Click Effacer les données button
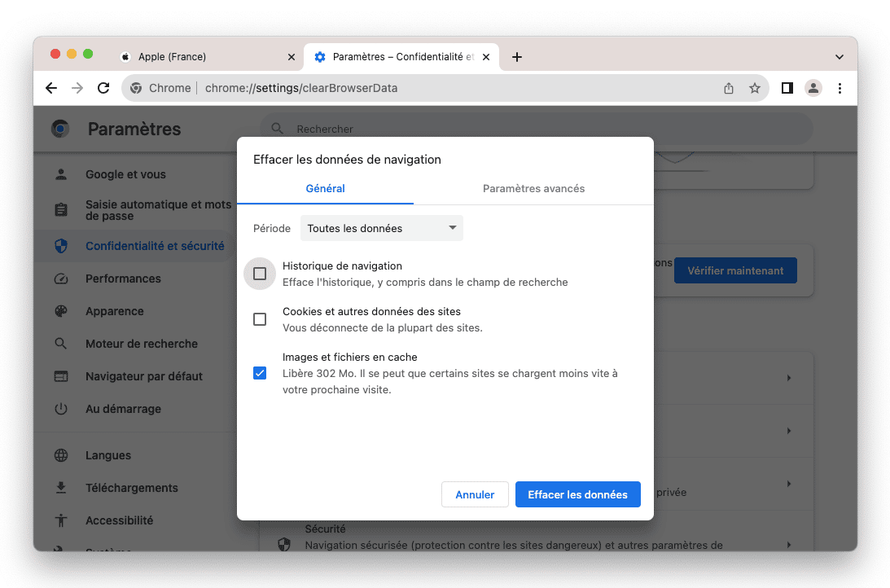The height and width of the screenshot is (588, 890). tap(577, 494)
